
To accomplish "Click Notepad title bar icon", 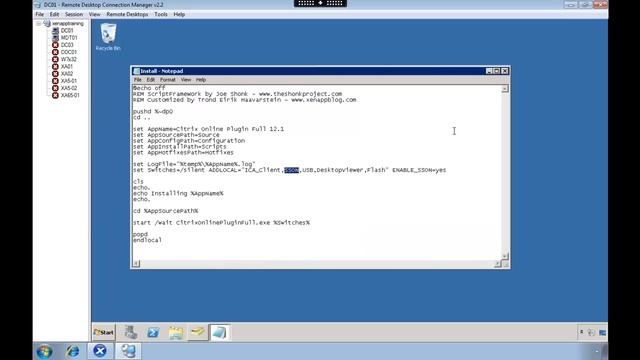I will 137,71.
